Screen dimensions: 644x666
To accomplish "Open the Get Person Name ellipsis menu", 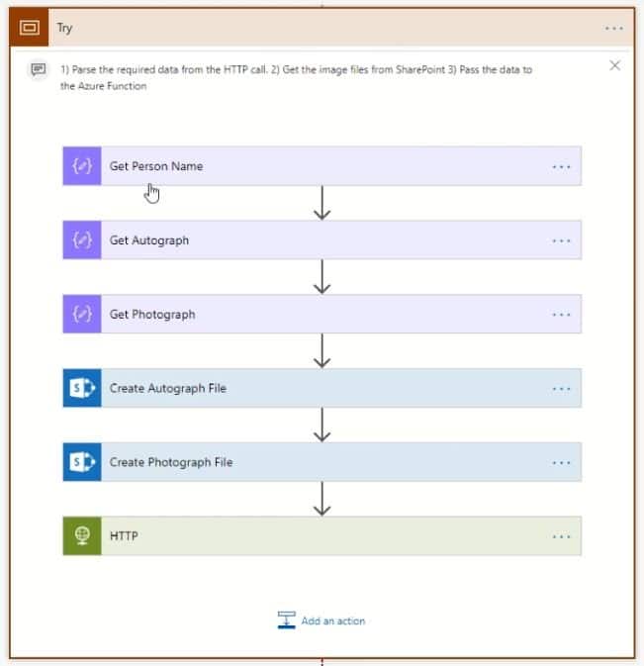I will pyautogui.click(x=561, y=166).
